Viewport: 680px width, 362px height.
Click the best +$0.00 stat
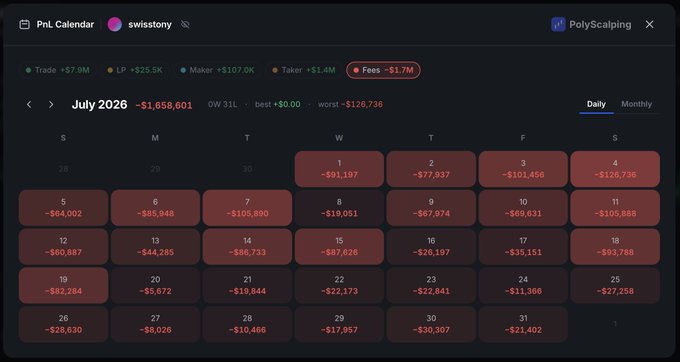(278, 104)
